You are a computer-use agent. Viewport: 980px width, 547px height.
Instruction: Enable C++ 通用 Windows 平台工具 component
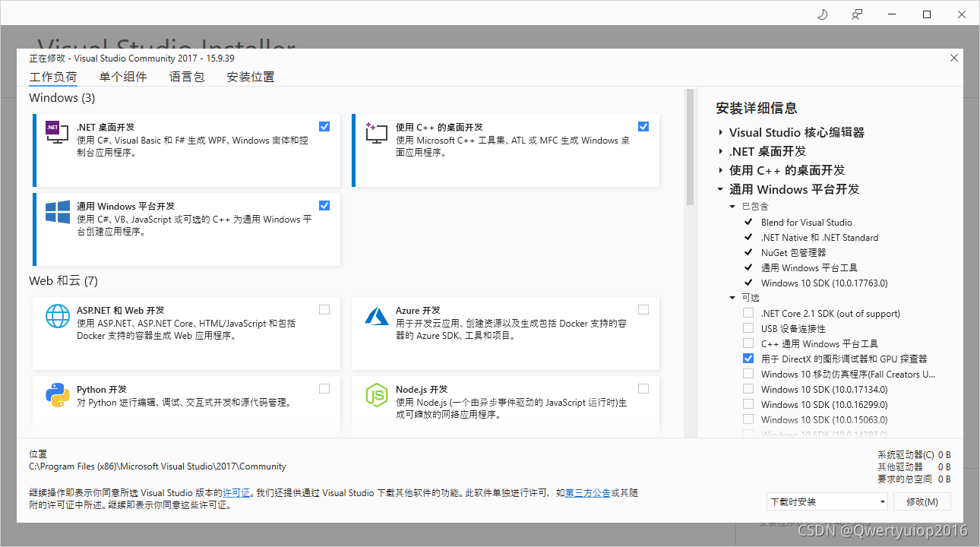click(748, 343)
